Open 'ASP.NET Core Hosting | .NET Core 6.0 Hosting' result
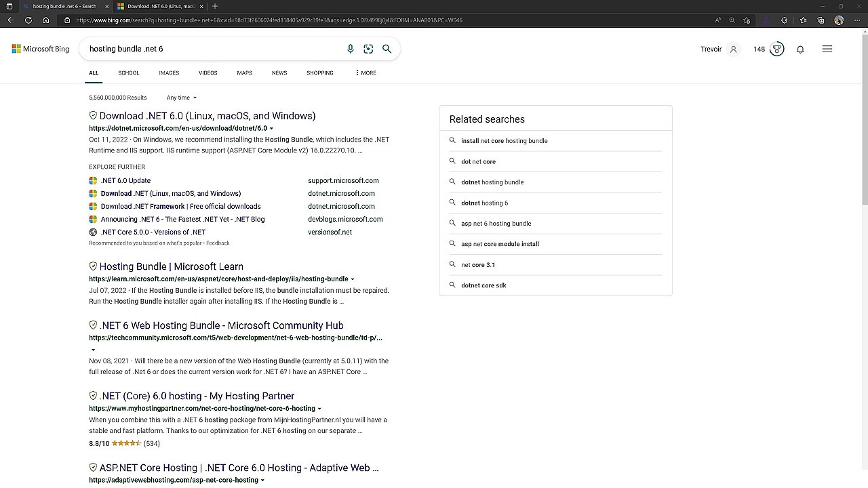This screenshot has width=868, height=488. 239,468
